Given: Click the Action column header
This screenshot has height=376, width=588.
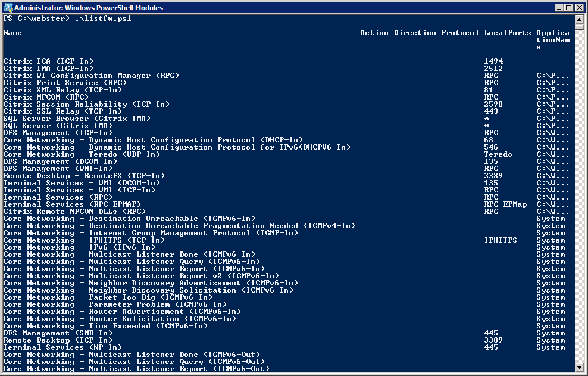Looking at the screenshot, I should coord(374,33).
